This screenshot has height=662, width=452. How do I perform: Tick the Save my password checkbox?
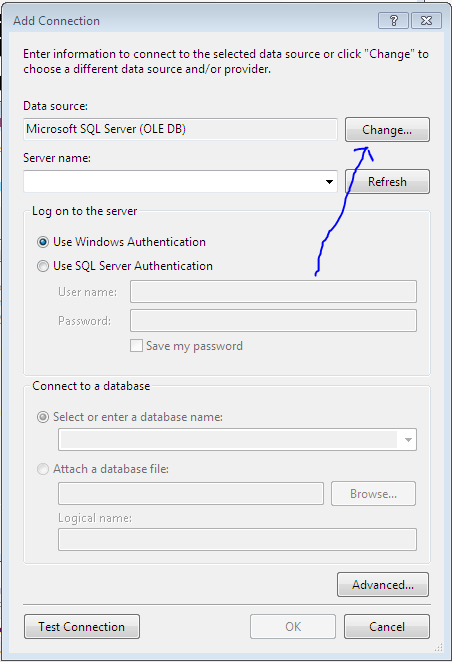(x=136, y=346)
